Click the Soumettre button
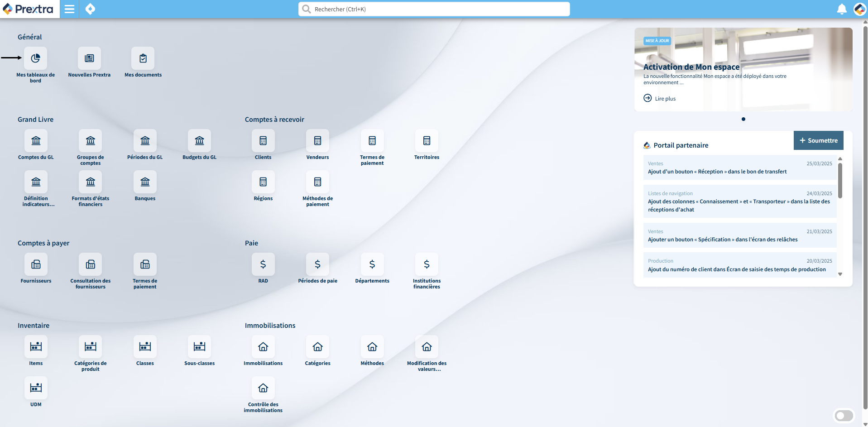This screenshot has height=427, width=868. click(x=819, y=140)
